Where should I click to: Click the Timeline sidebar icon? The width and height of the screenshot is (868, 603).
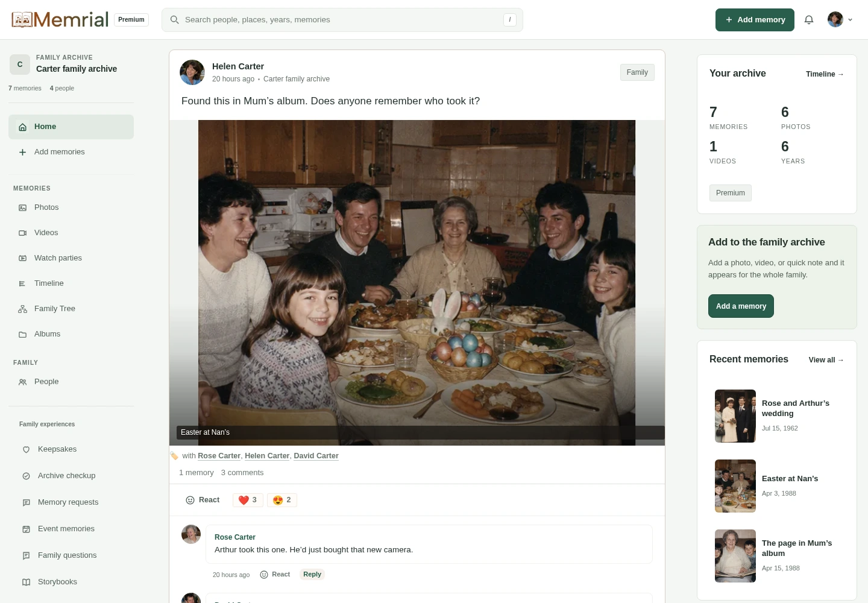point(22,283)
